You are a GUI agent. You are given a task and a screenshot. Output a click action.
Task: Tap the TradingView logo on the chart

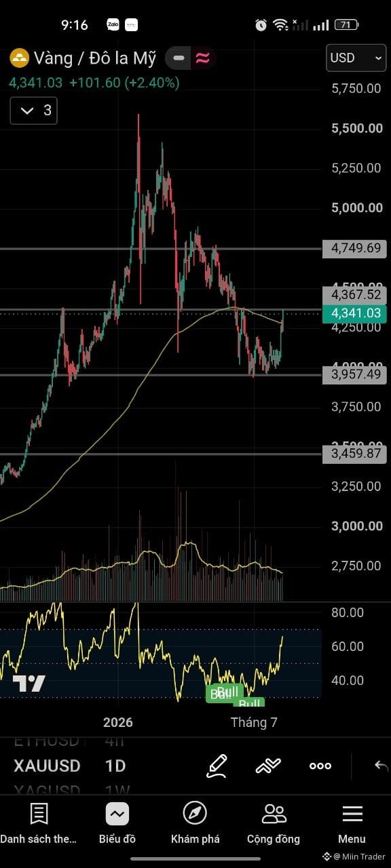click(x=29, y=684)
